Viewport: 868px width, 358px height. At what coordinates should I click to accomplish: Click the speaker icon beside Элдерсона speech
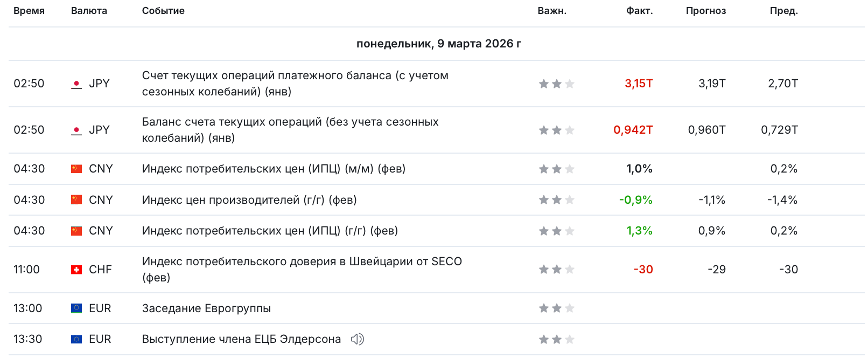[x=357, y=339]
